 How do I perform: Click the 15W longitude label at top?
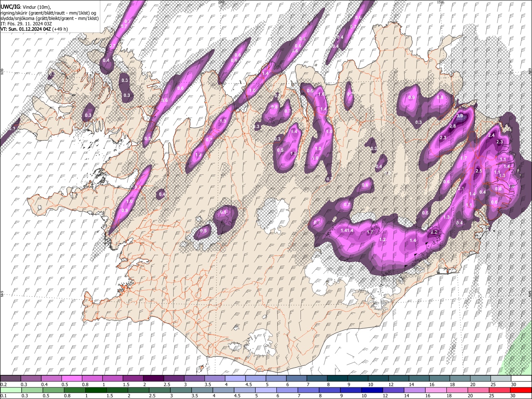click(440, 2)
